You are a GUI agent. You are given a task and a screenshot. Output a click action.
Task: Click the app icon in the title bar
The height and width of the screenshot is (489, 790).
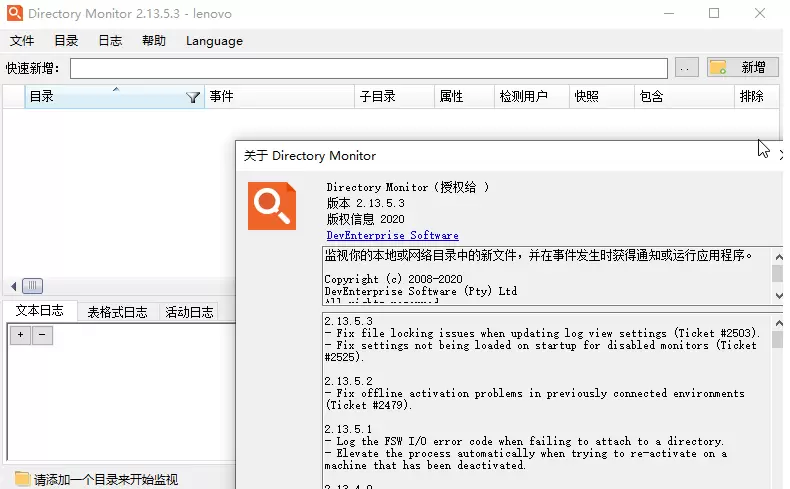pos(15,13)
